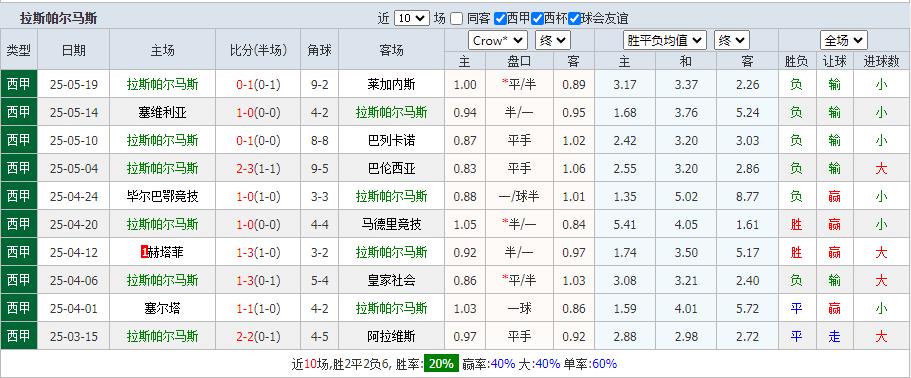This screenshot has height=378, width=911.
Task: Open the Crow* odds company dropdown
Action: (498, 41)
